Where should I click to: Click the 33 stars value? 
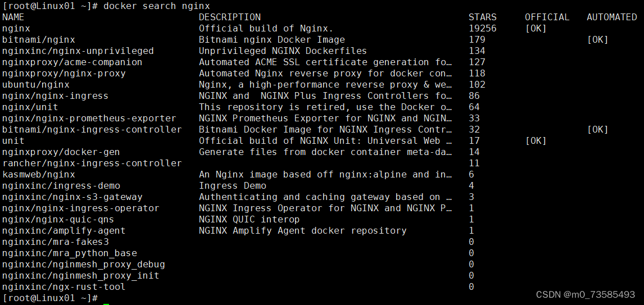click(474, 118)
